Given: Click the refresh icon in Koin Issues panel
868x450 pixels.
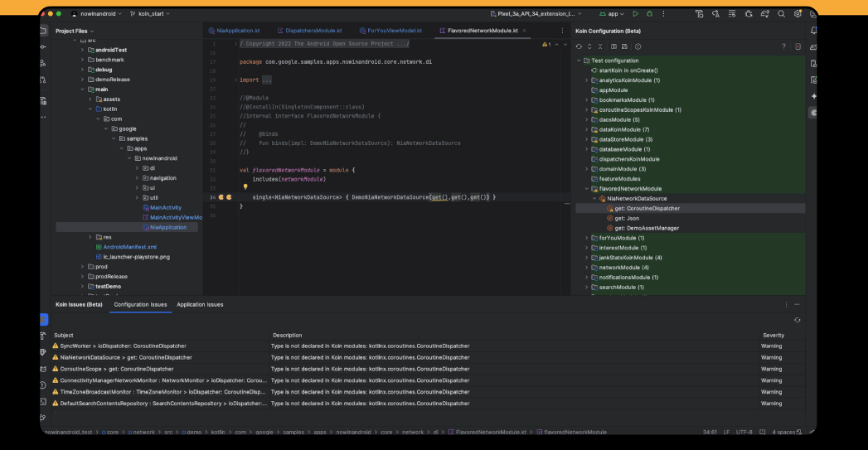Looking at the screenshot, I should tap(798, 320).
